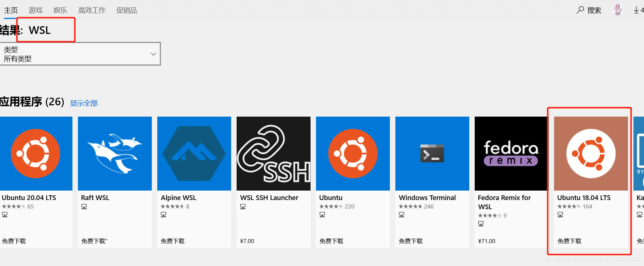Open Fedora Remix for WSL icon
This screenshot has height=266, width=644.
click(511, 153)
